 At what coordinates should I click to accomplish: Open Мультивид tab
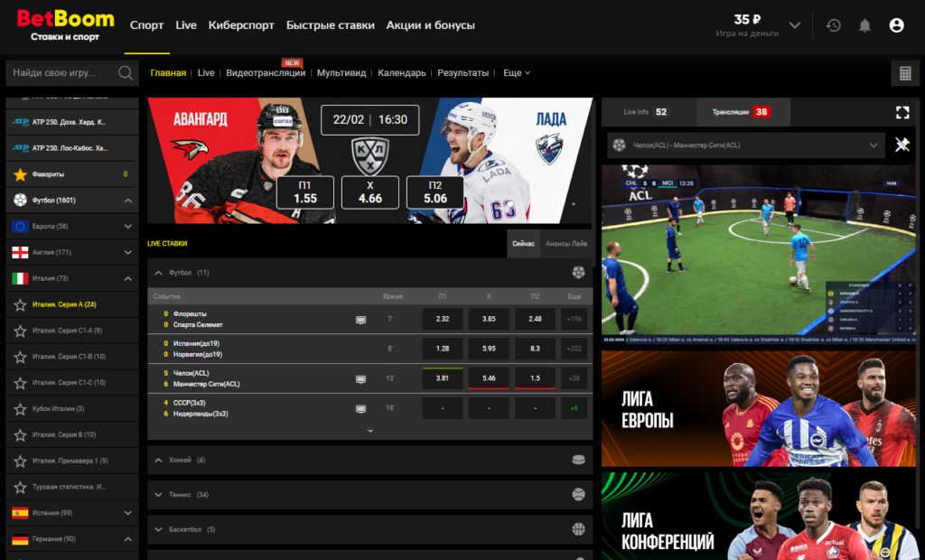click(x=341, y=72)
